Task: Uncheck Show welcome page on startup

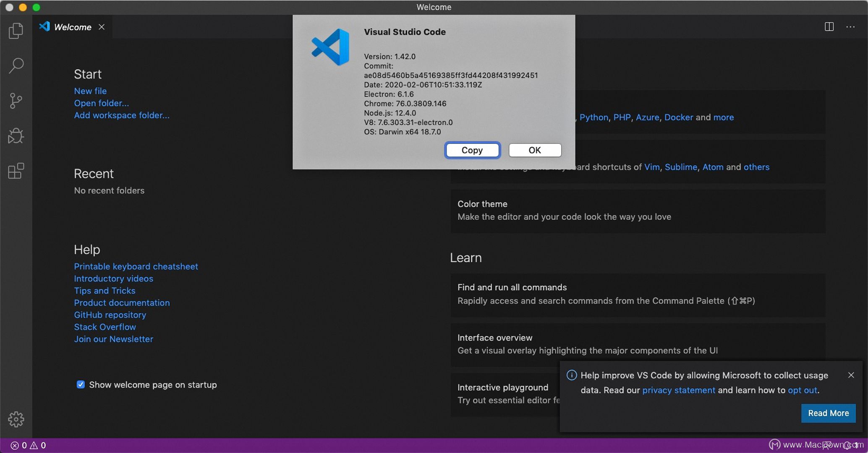Action: pyautogui.click(x=81, y=384)
